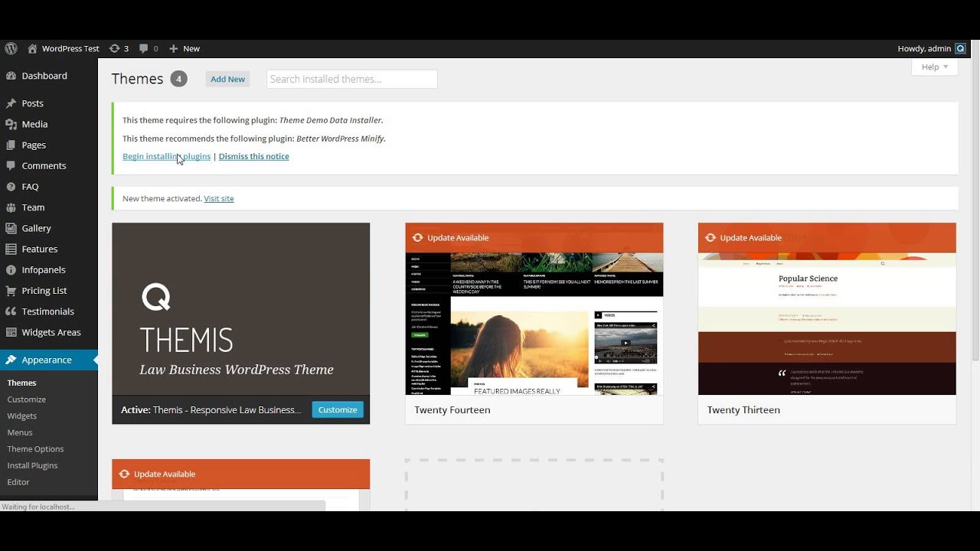980x551 pixels.
Task: Open the WordPress logo menu
Action: [x=11, y=48]
